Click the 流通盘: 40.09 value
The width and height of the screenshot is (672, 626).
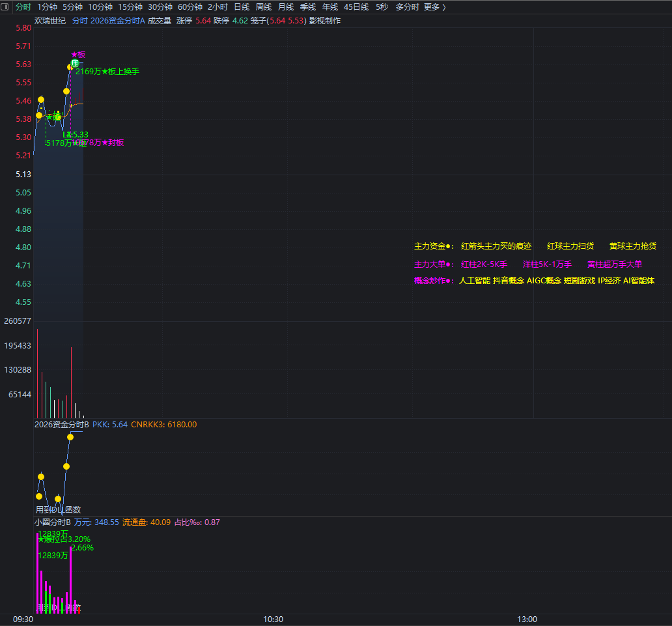tap(147, 522)
